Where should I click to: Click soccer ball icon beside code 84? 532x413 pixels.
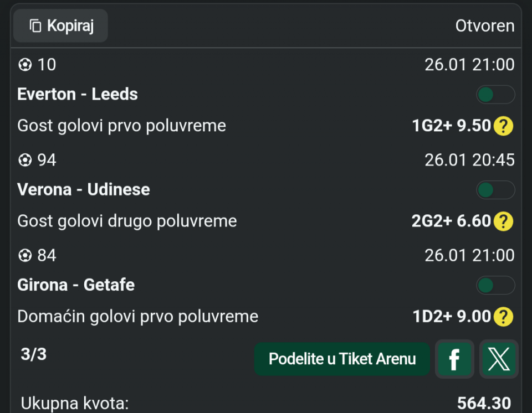(25, 256)
